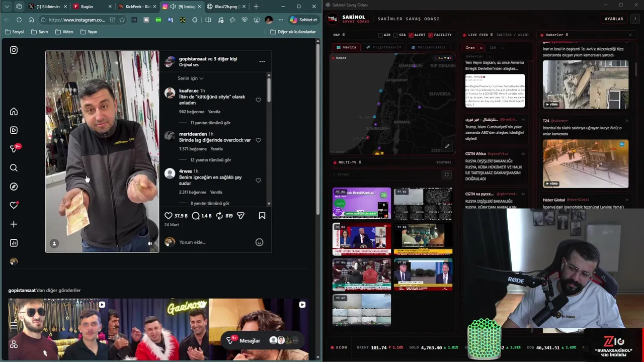
Task: Click the AYARLAR button
Action: tap(614, 19)
